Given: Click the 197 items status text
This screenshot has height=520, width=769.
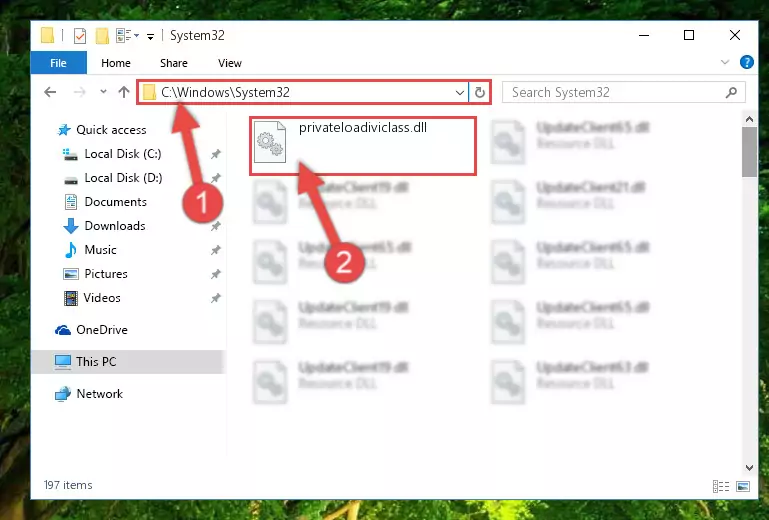Looking at the screenshot, I should click(68, 485).
